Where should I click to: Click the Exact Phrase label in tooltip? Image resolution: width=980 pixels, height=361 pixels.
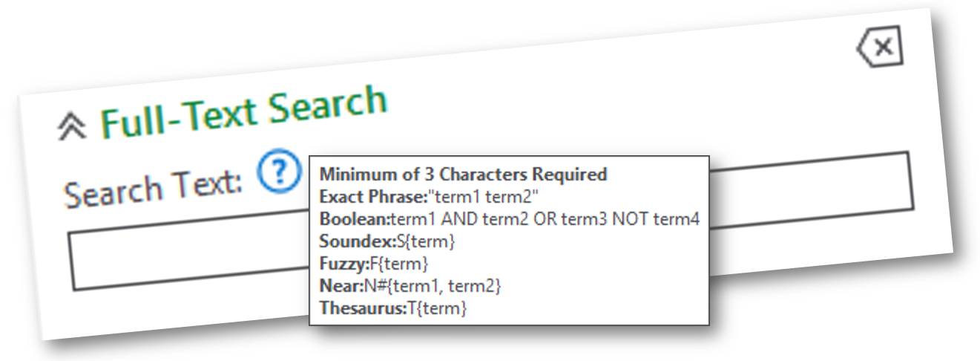pyautogui.click(x=374, y=197)
